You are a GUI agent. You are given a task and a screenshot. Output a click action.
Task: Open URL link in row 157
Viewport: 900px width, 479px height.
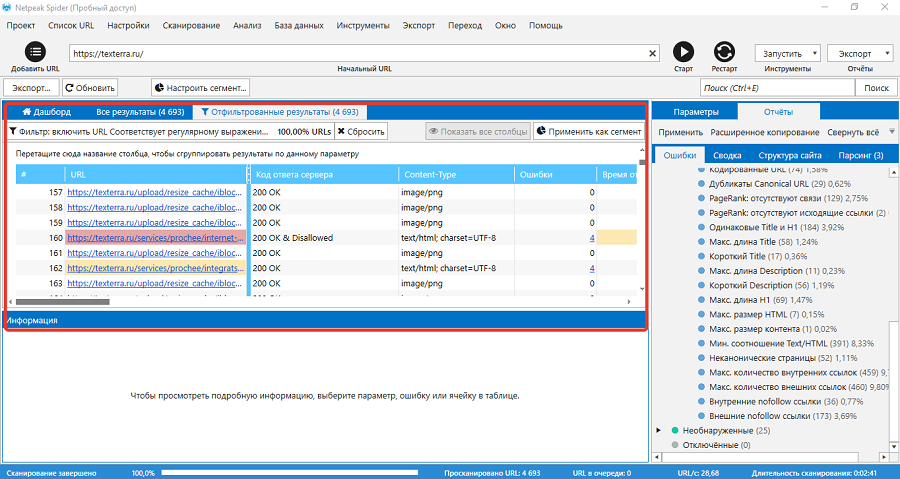click(x=154, y=192)
